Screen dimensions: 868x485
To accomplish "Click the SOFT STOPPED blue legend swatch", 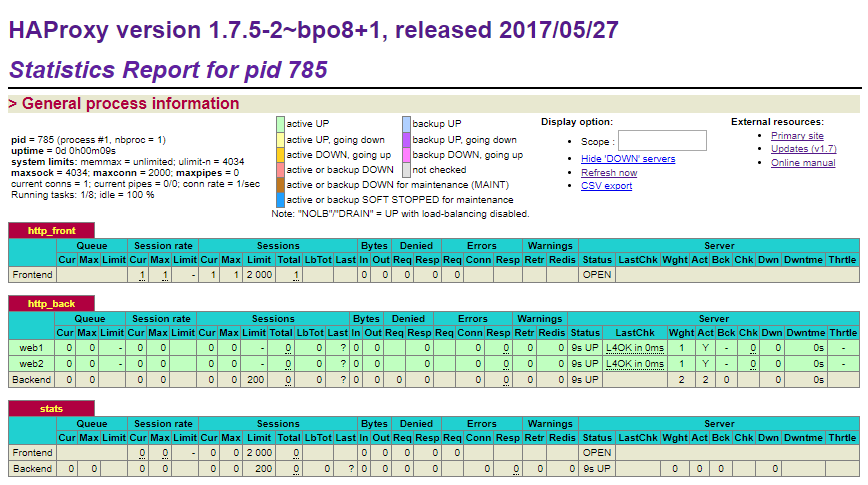I will coord(280,199).
